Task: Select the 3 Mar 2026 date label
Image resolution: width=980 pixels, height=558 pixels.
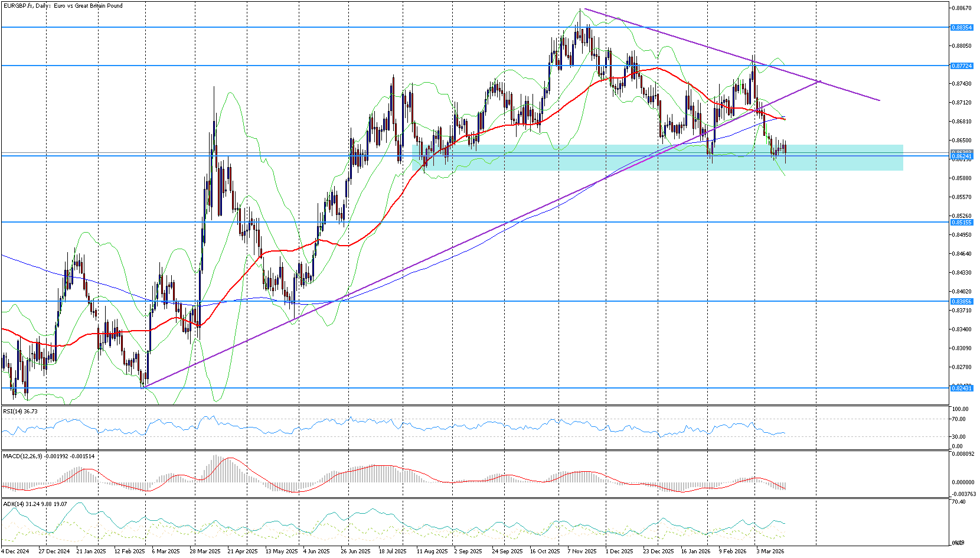Action: 770,552
